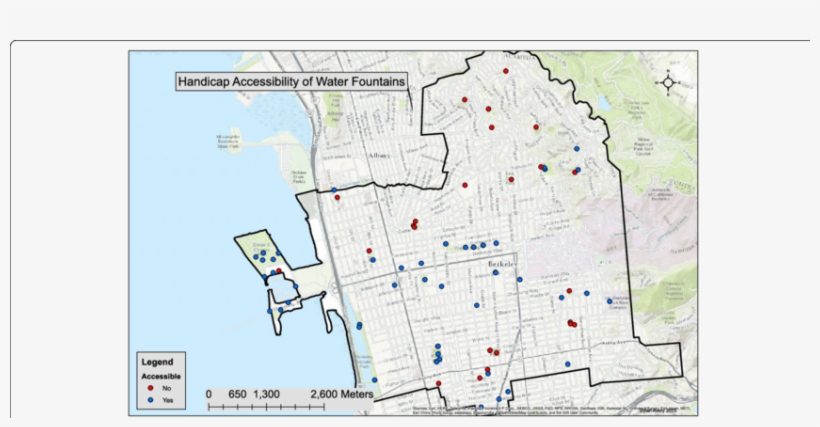The width and height of the screenshot is (820, 427).
Task: Click the '2,600 Meters' scale label
Action: click(x=341, y=394)
